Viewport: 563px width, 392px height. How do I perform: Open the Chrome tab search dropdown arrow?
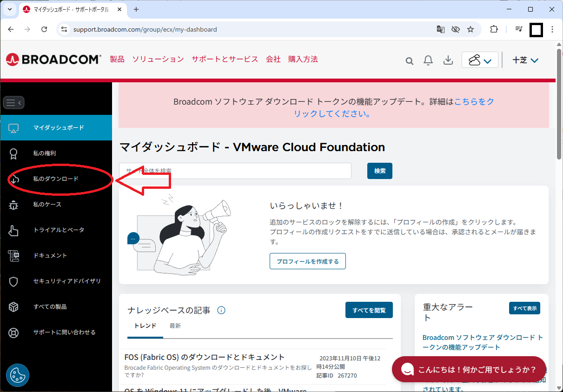9,9
